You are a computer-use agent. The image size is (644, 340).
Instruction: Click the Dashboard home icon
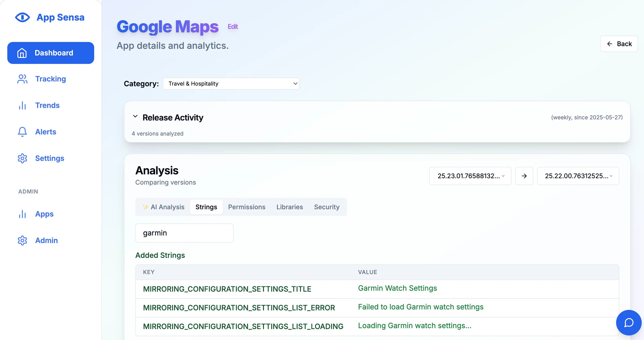[22, 53]
